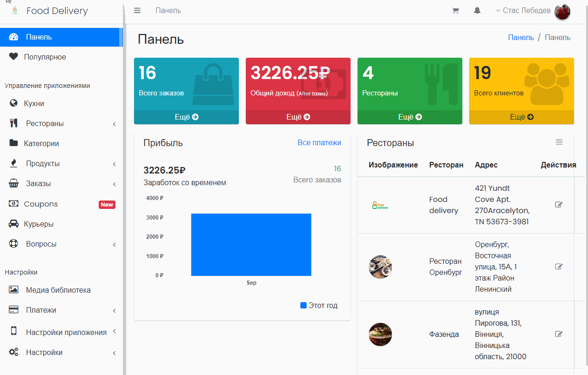
Task: Select Курьеры in the sidebar menu
Action: tap(39, 224)
